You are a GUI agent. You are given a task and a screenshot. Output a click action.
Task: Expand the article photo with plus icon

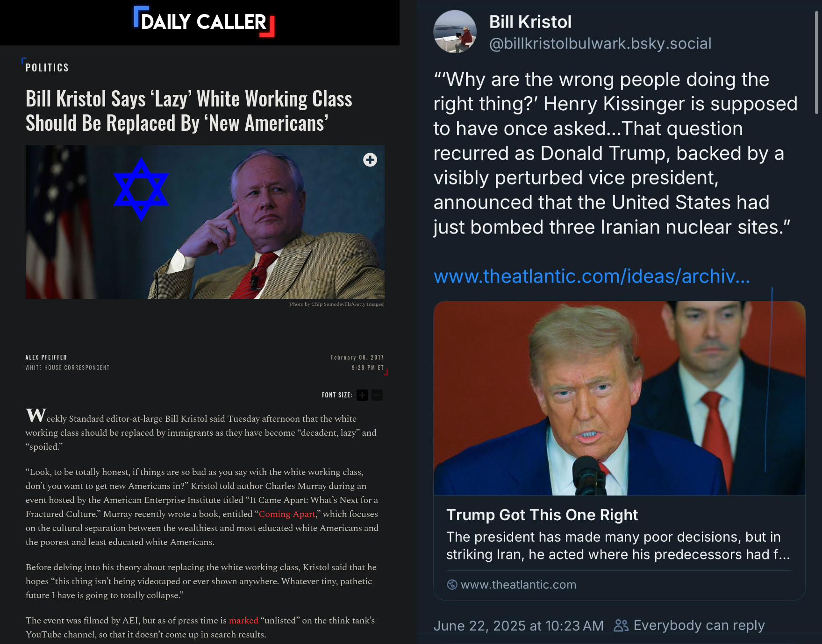tap(370, 160)
